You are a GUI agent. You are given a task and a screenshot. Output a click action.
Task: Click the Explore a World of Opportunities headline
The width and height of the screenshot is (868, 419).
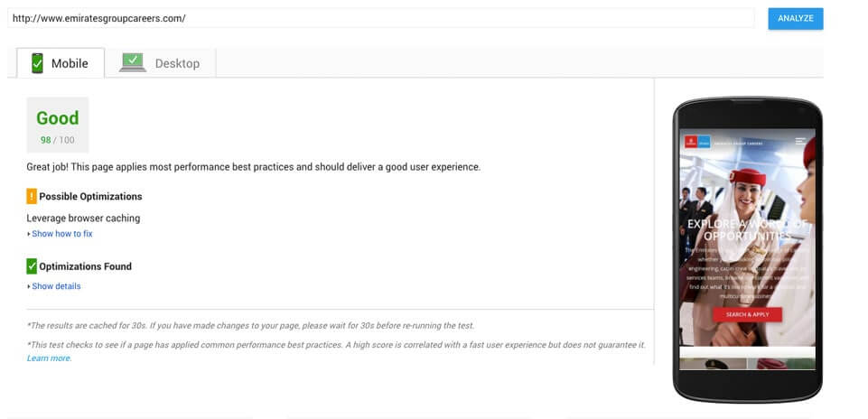(x=747, y=229)
